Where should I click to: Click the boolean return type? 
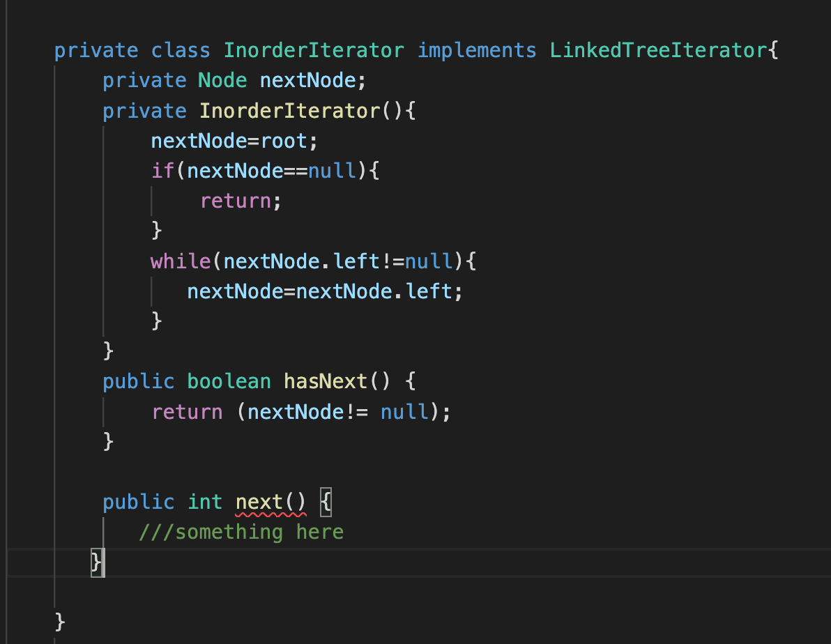point(229,381)
